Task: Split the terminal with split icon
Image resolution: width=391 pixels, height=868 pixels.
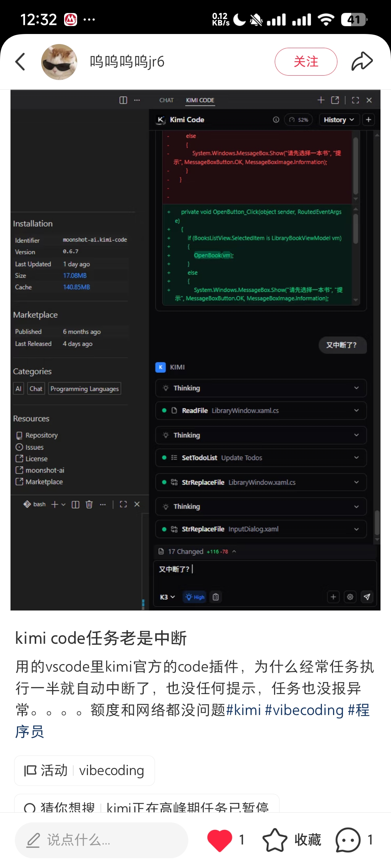Action: click(75, 504)
